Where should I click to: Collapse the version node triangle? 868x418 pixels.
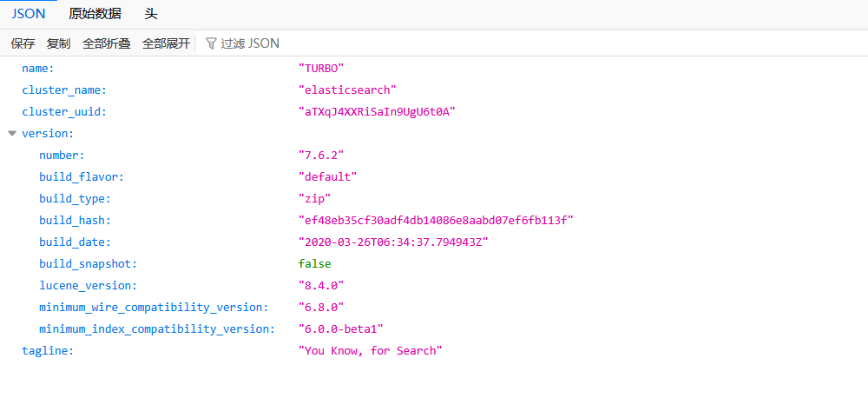click(12, 134)
